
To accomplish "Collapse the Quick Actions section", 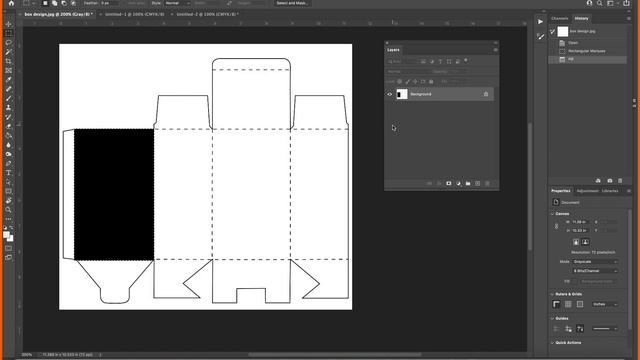I will [553, 343].
